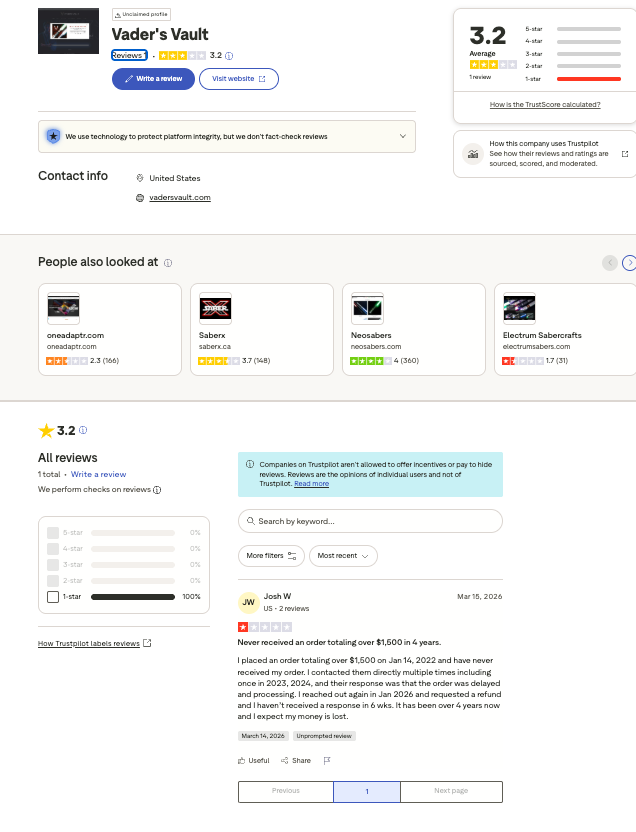Open the Saberx logo thumbnail
The width and height of the screenshot is (636, 832).
tap(215, 308)
